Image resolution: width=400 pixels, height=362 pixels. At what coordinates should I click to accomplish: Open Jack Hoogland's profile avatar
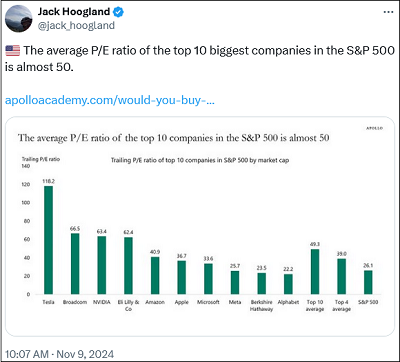point(19,18)
